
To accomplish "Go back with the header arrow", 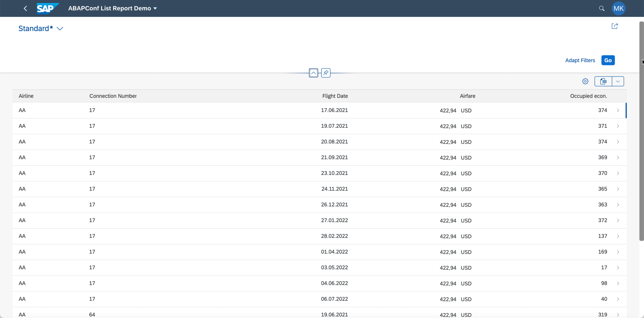I will (25, 8).
